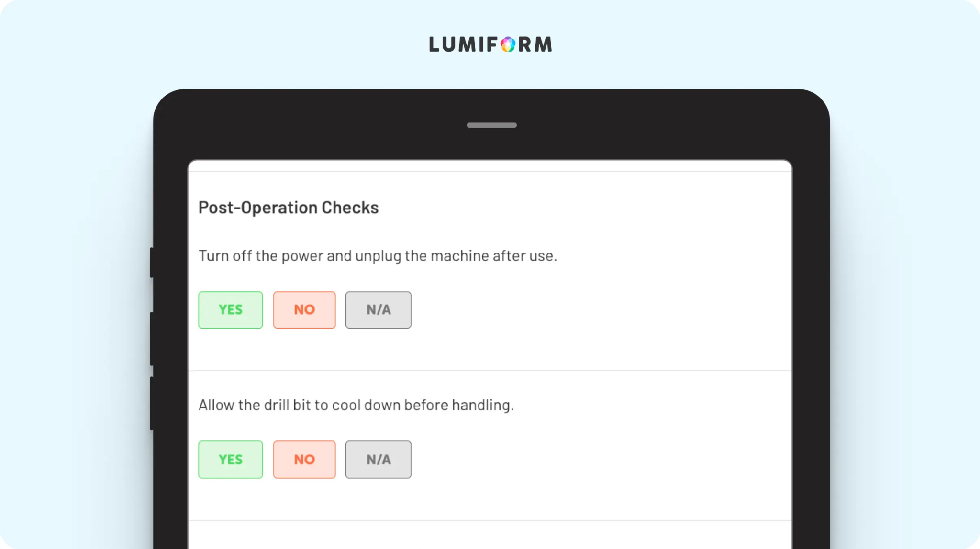Mark N/A for the power-off check
The height and width of the screenshot is (549, 980).
point(378,310)
